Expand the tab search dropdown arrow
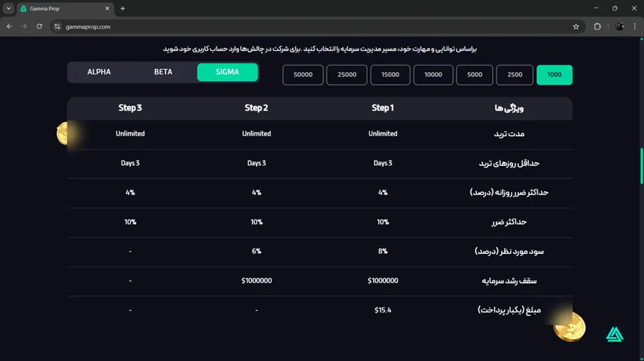The width and height of the screenshot is (644, 361). [8, 8]
